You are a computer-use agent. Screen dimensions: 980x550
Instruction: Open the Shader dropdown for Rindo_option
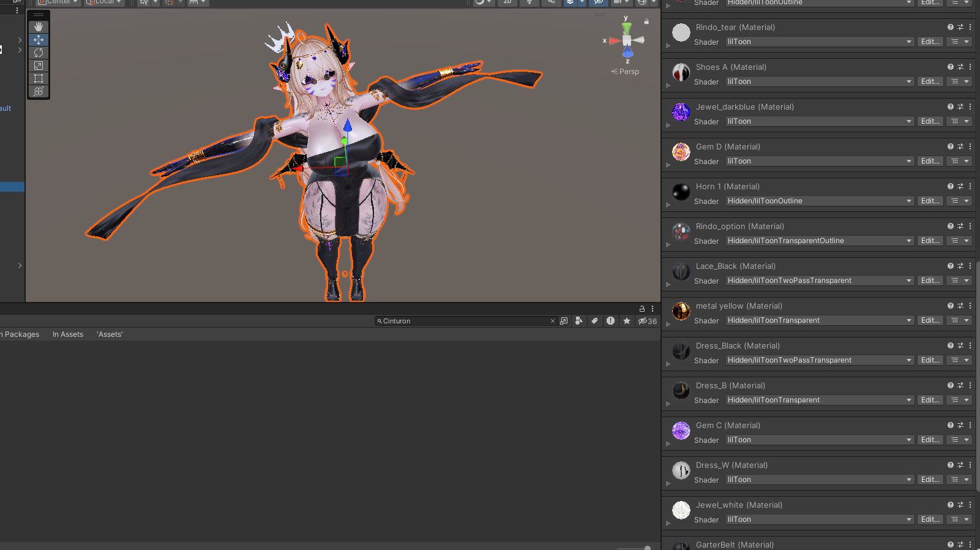coord(820,241)
